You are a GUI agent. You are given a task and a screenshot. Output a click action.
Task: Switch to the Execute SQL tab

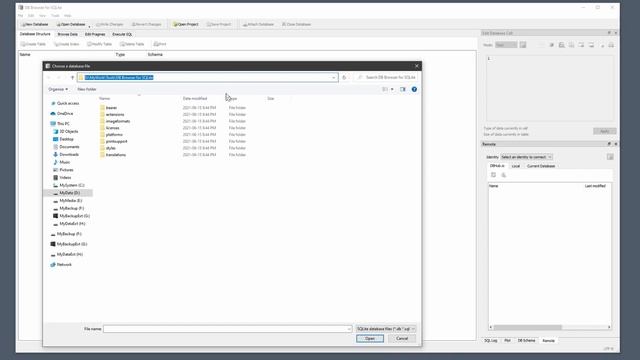(122, 35)
